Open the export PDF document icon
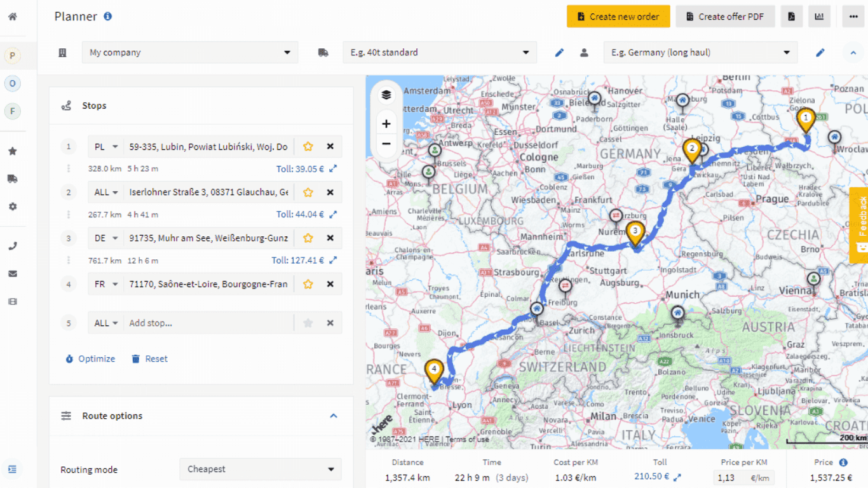This screenshot has height=488, width=868. 791,17
